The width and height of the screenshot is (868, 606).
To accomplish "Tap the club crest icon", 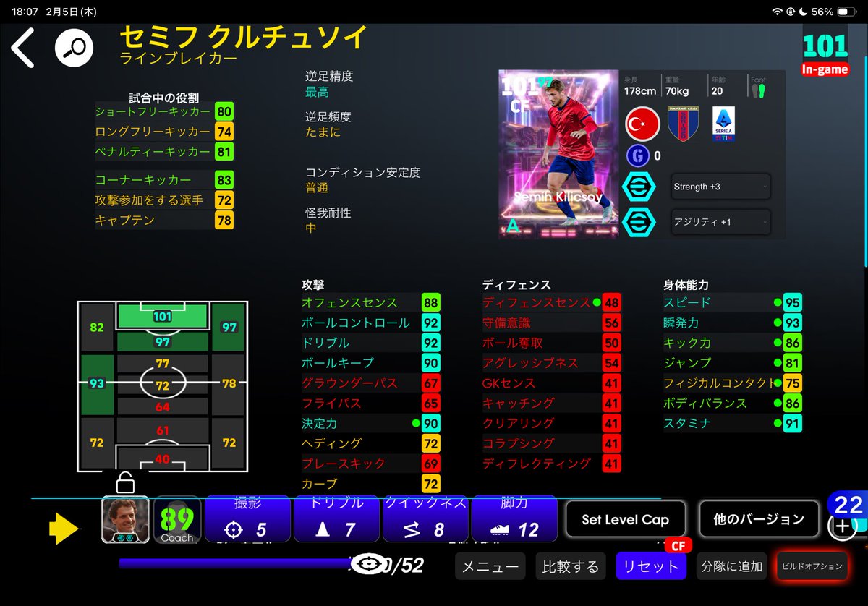I will click(682, 124).
